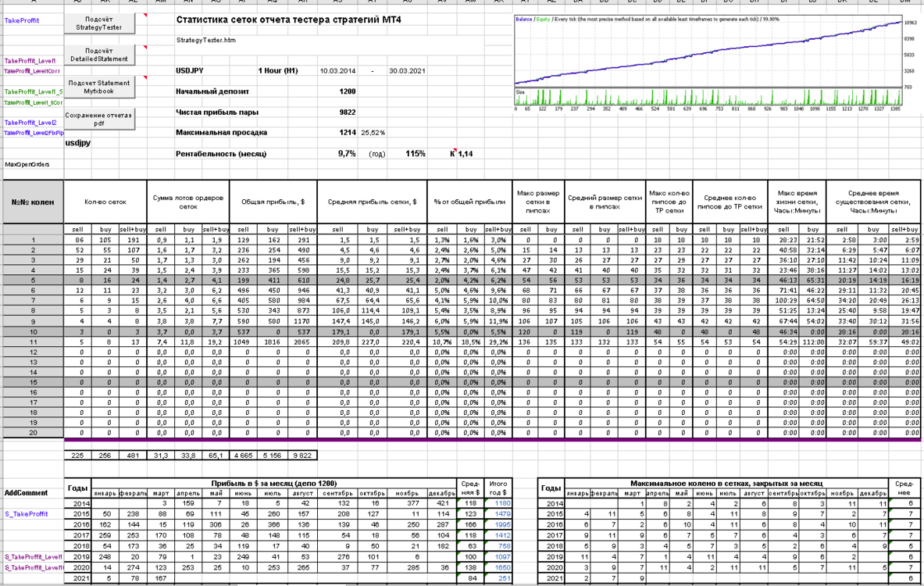Select the StrategyTester.htm file name cell
The width and height of the screenshot is (924, 586).
click(205, 40)
